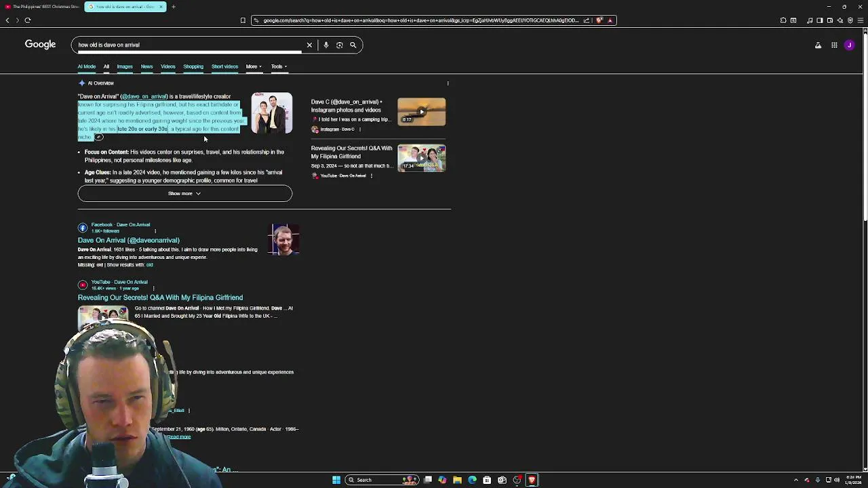
Task: Open the @dave_on_arrival link in overview
Action: pos(144,96)
